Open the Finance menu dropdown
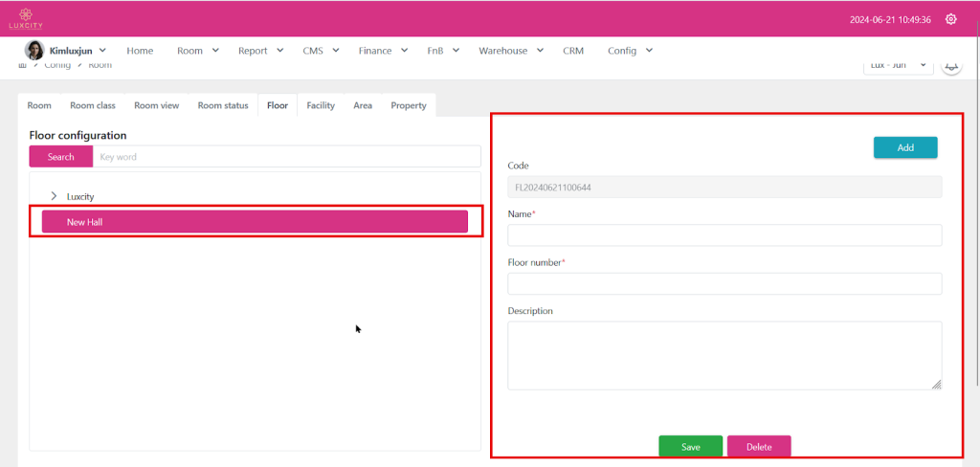This screenshot has height=467, width=980. [x=384, y=51]
